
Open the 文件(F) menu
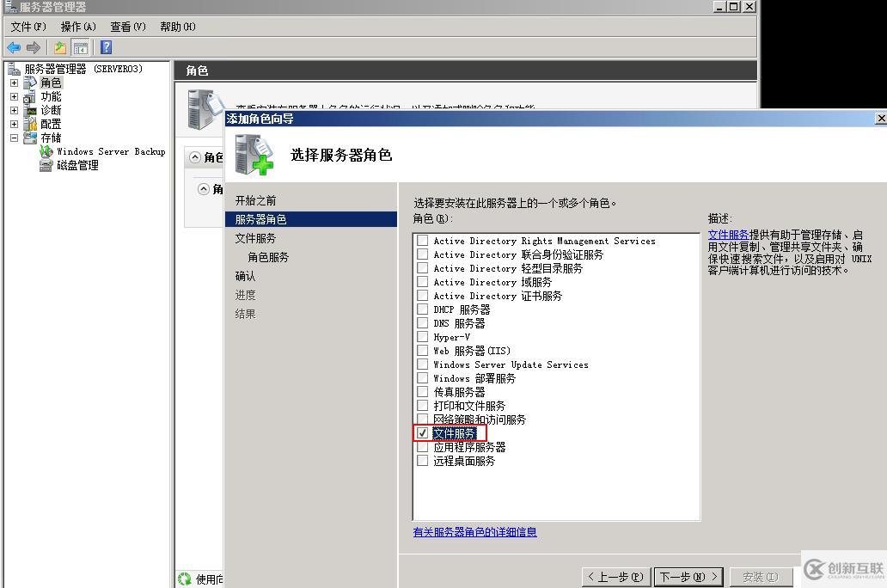point(28,27)
